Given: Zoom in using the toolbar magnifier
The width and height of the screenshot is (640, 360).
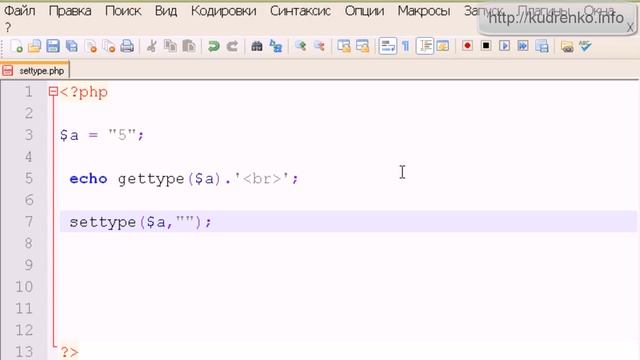Looking at the screenshot, I should (301, 46).
